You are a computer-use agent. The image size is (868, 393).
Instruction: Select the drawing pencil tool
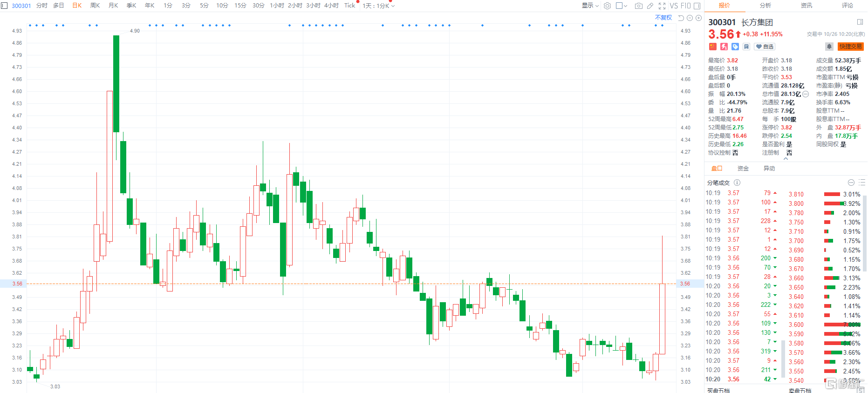tap(650, 6)
